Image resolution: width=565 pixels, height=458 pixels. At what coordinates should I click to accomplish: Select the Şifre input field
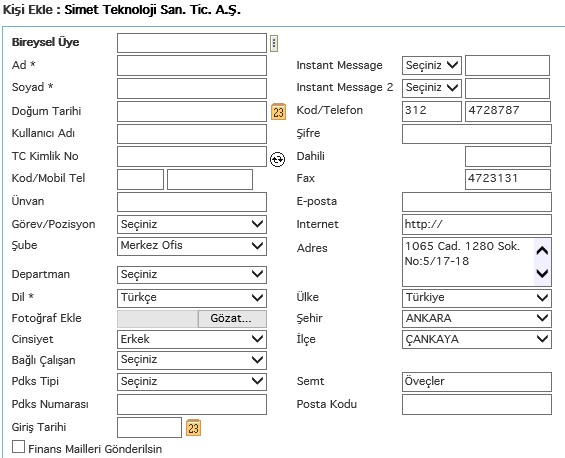click(x=477, y=134)
